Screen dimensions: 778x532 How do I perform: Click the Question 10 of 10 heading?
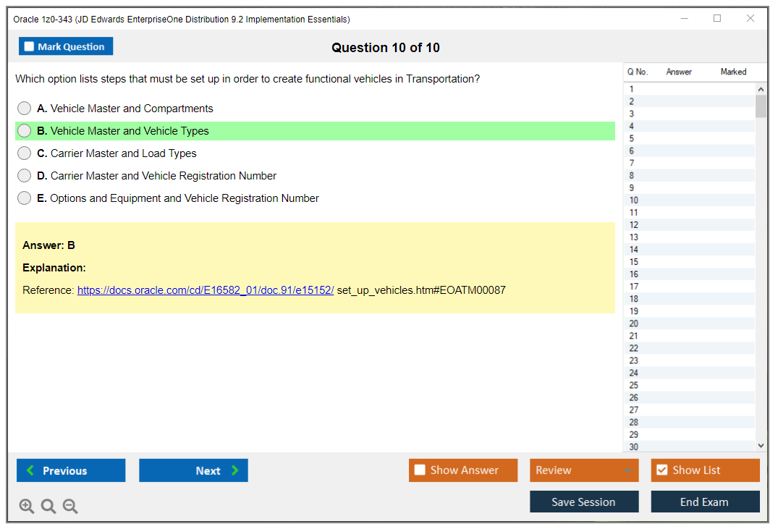point(386,48)
